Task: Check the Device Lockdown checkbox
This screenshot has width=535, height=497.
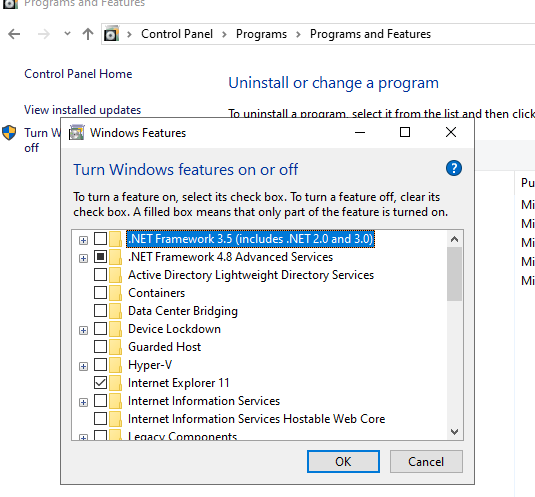Action: point(100,328)
